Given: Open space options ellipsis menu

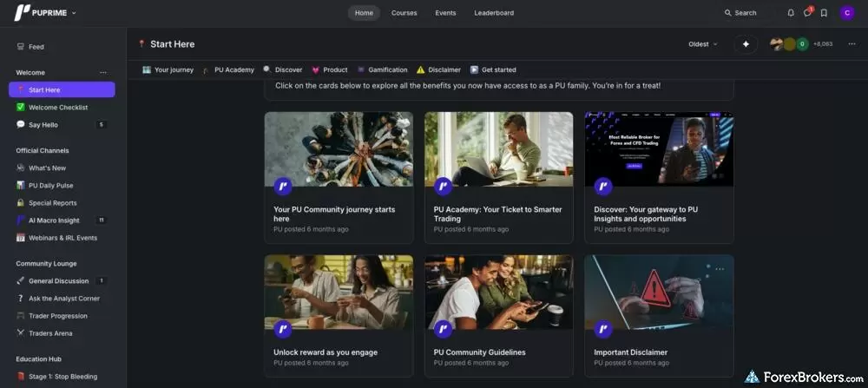Looking at the screenshot, I should coord(852,44).
